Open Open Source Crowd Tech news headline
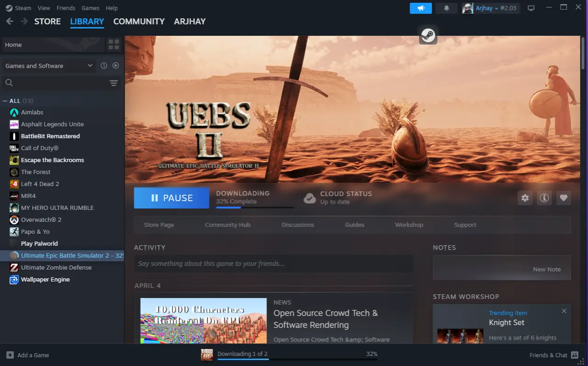Screen dimensions: 588x366 pyautogui.click(x=325, y=319)
